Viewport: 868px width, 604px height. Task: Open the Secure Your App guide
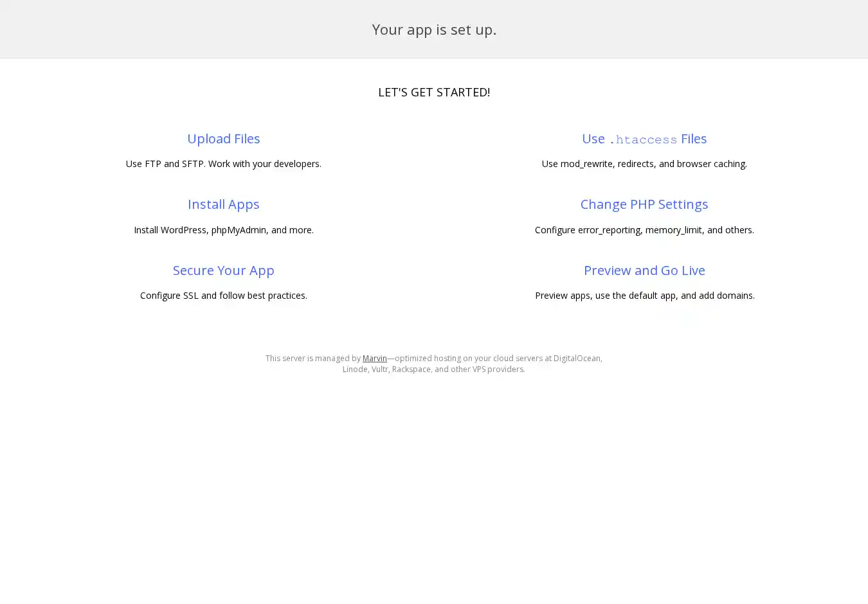coord(223,271)
